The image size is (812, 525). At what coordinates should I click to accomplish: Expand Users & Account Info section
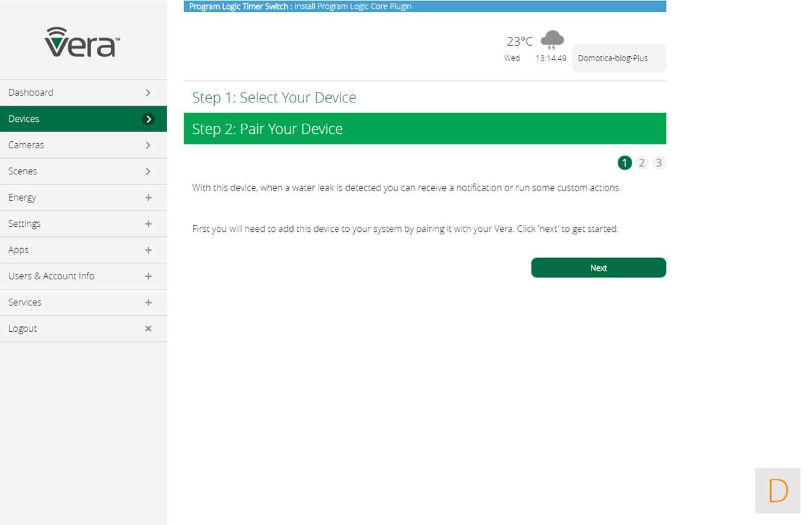148,276
